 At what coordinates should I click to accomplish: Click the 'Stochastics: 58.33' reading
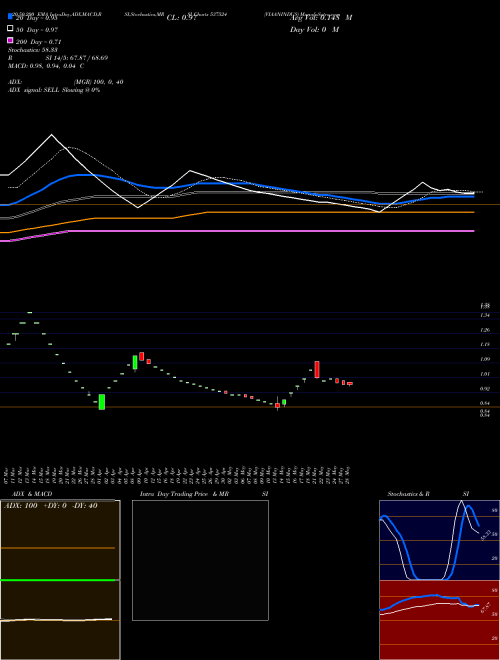(x=33, y=50)
